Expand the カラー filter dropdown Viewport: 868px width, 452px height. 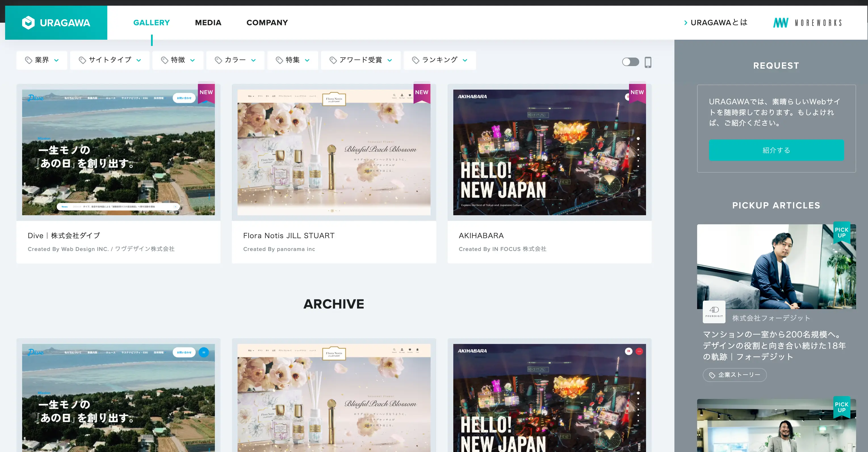235,60
